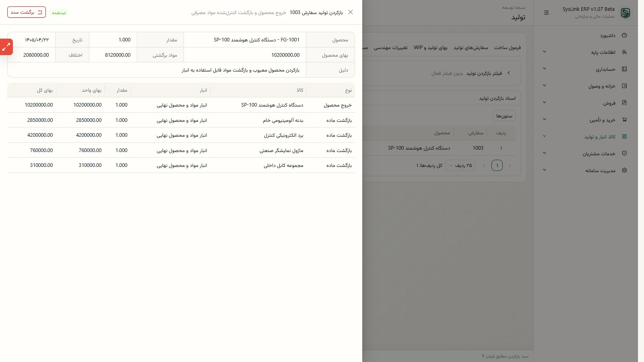
Task: Click the محصول column header in background table
Action: point(442,133)
